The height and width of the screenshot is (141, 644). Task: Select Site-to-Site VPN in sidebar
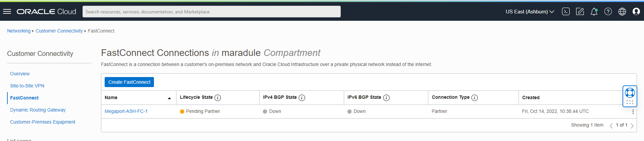click(x=27, y=86)
